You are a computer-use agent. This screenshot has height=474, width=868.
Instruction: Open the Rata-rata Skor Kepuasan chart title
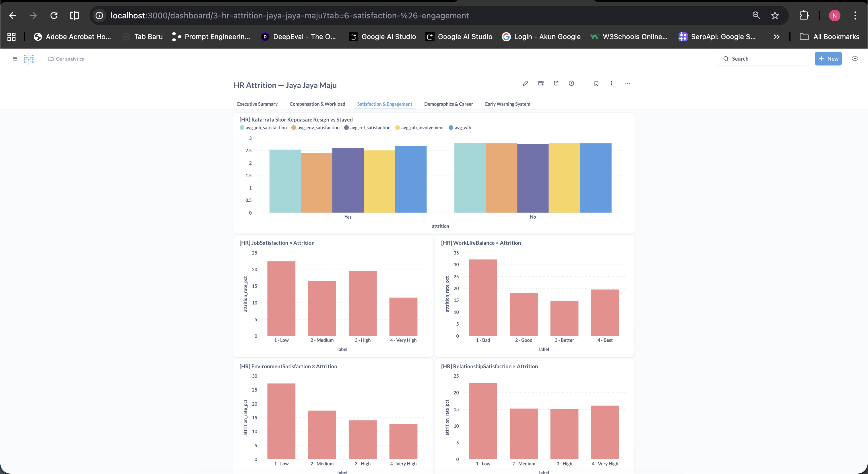click(296, 120)
